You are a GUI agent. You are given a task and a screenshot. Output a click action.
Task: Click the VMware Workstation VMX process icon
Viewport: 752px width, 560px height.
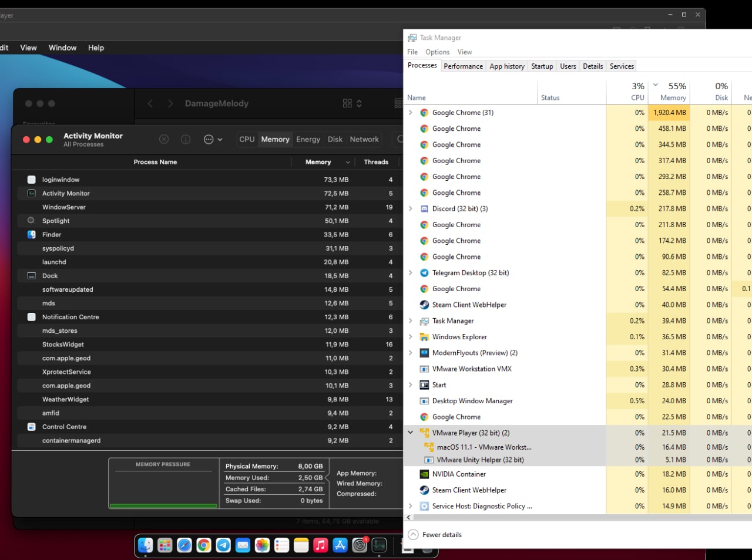(424, 369)
